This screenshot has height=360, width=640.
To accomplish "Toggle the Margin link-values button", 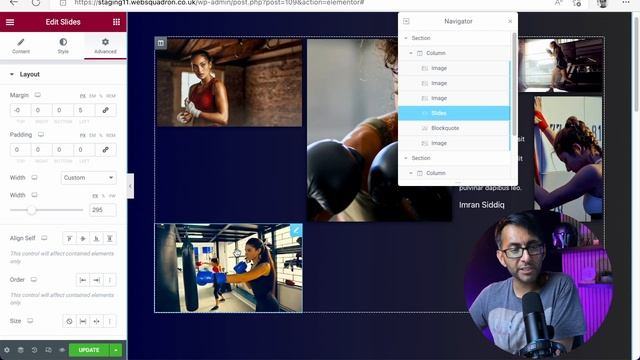I will [105, 110].
